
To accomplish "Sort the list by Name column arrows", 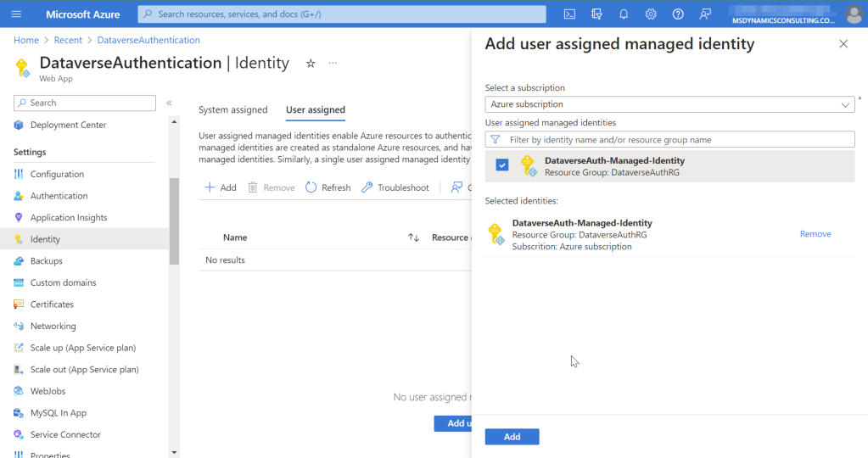I will tap(413, 237).
